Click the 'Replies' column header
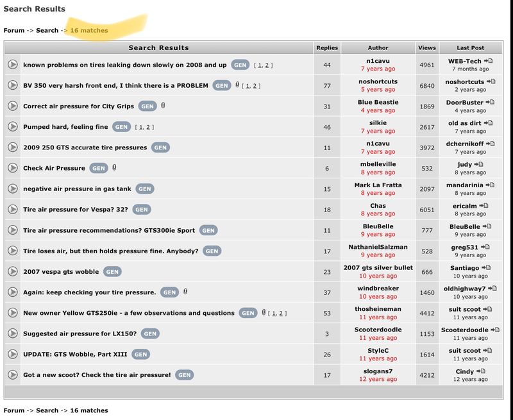The height and width of the screenshot is (420, 513). click(327, 47)
